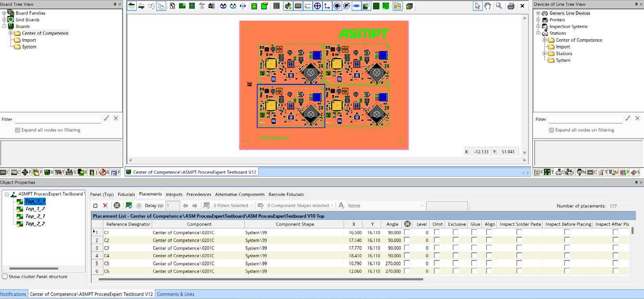Click the horizontal flip arrows icon

click(242, 6)
